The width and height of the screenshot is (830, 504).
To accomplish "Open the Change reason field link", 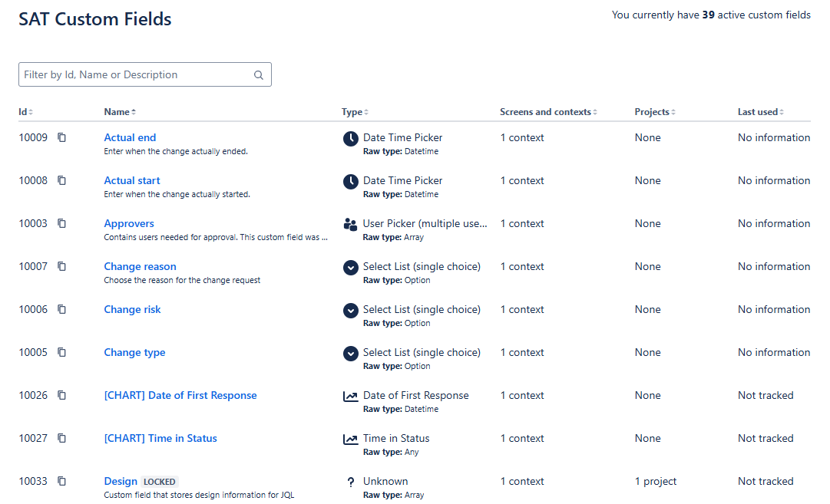I will (x=140, y=267).
